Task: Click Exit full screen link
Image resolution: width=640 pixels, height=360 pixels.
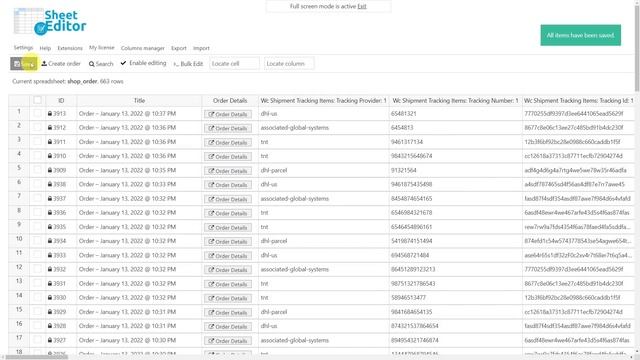Action: [362, 7]
